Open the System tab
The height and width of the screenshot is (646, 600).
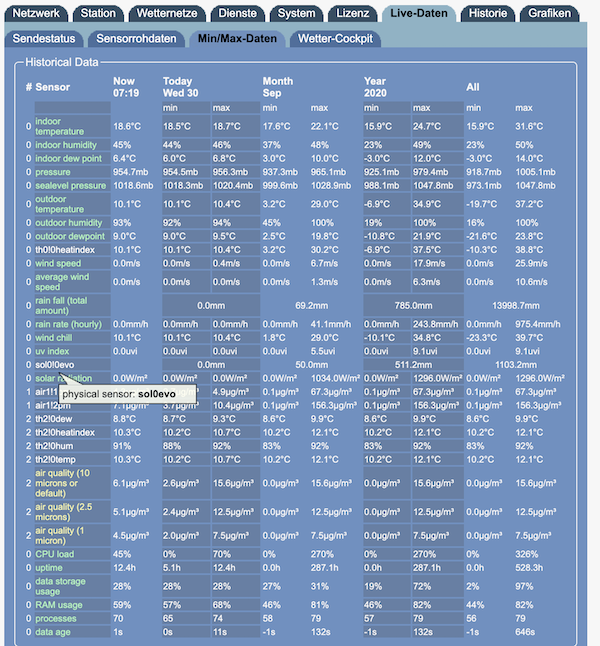297,14
